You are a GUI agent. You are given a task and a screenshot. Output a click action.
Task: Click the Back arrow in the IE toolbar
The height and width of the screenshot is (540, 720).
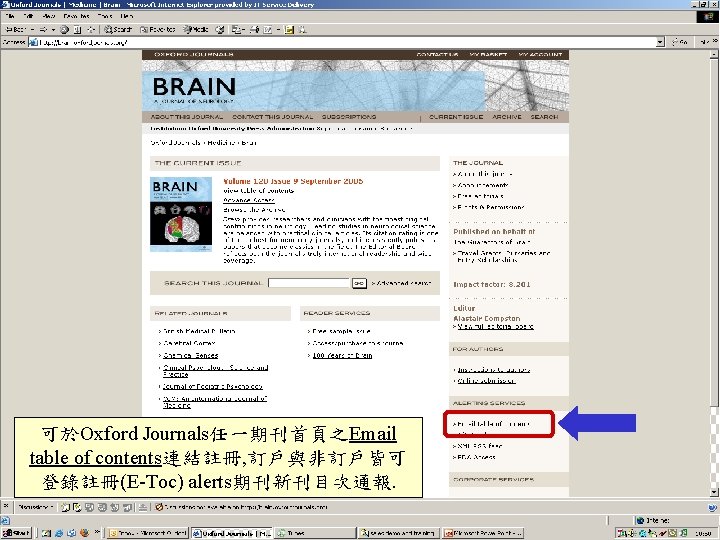tap(15, 29)
